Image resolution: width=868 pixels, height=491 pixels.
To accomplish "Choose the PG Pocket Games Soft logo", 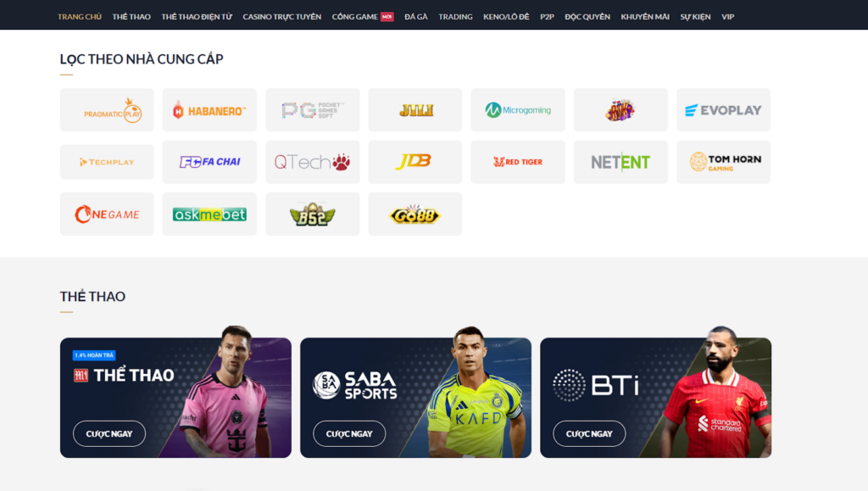I will pyautogui.click(x=313, y=110).
